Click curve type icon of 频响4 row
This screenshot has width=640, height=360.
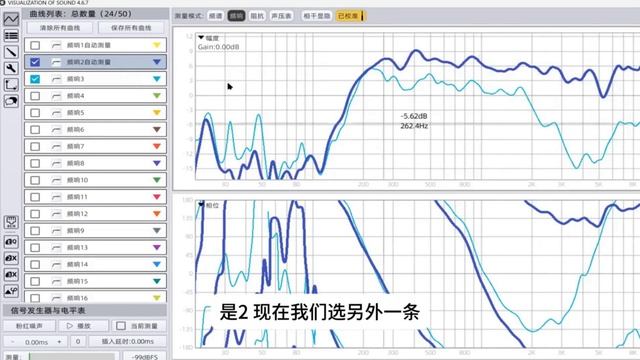56,96
